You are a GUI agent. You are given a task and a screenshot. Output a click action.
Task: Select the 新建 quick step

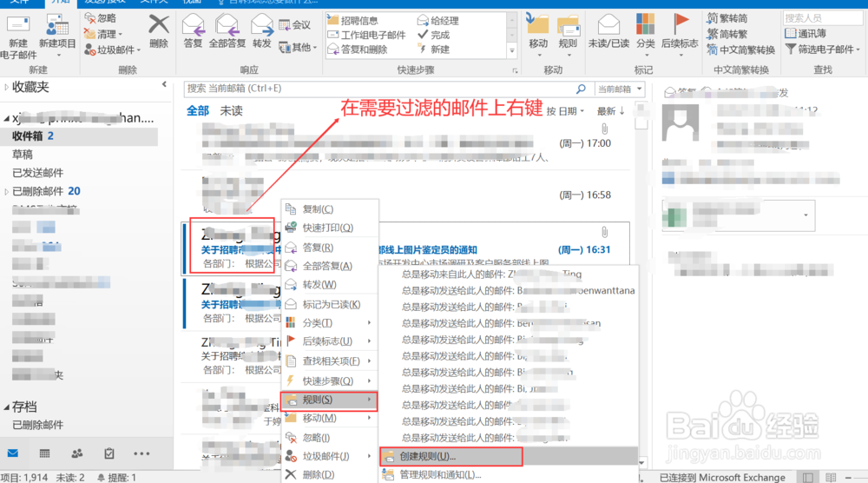pos(433,50)
